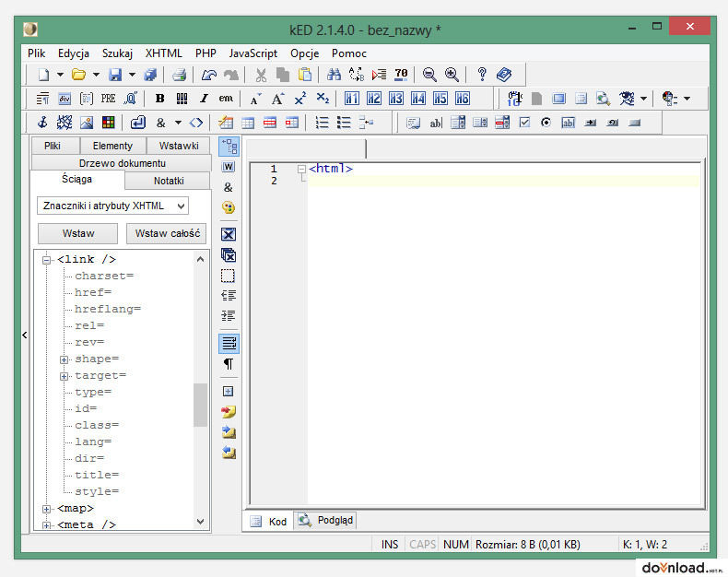Click the INS indicator in status bar
This screenshot has height=577, width=728.
(390, 544)
